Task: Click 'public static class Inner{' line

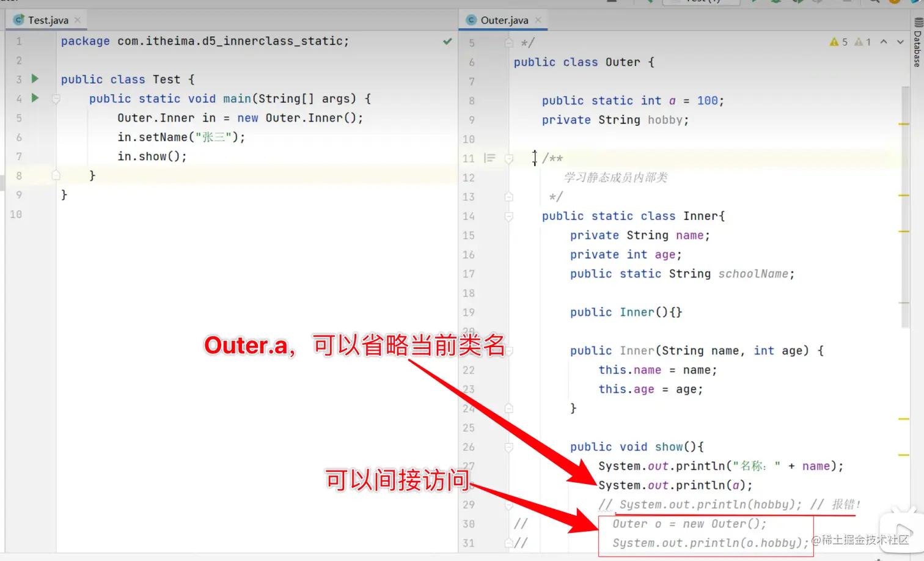Action: tap(633, 216)
